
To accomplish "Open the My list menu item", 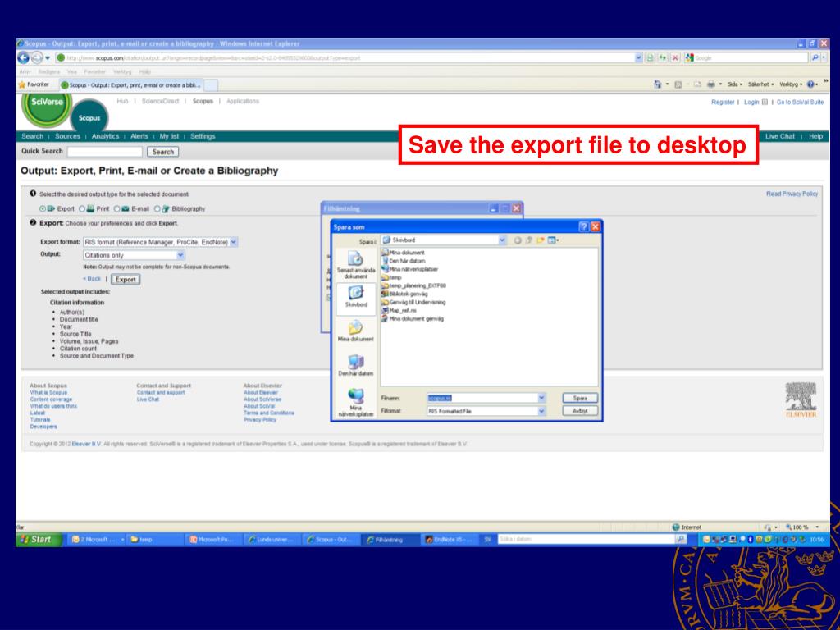I will coord(169,137).
